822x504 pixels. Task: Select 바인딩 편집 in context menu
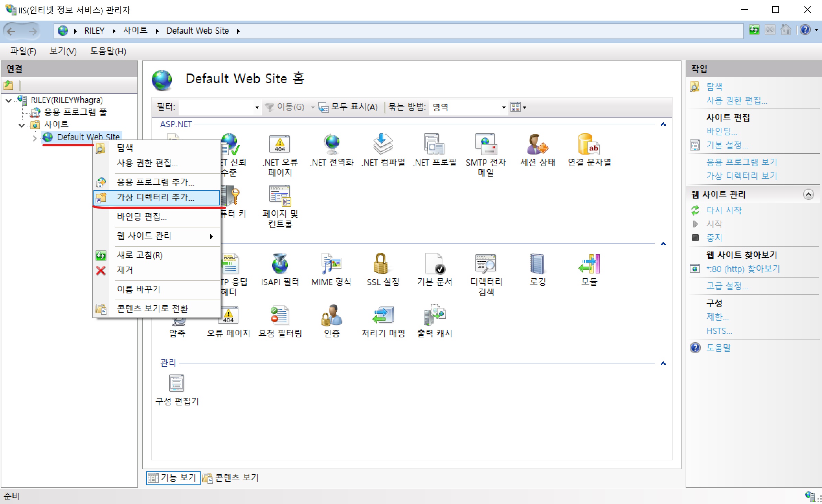[x=156, y=217]
